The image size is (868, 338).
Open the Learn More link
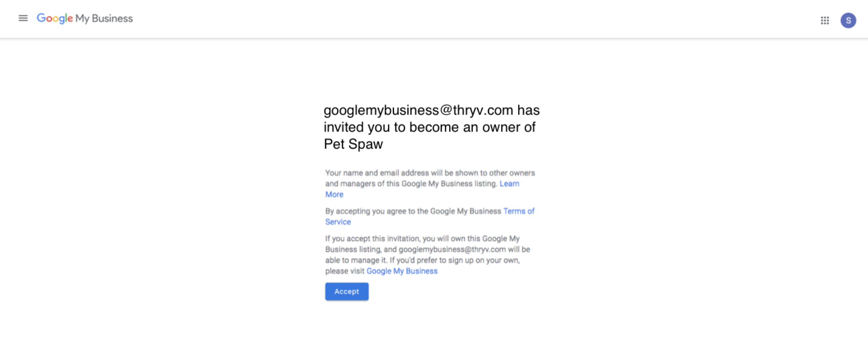pos(422,189)
